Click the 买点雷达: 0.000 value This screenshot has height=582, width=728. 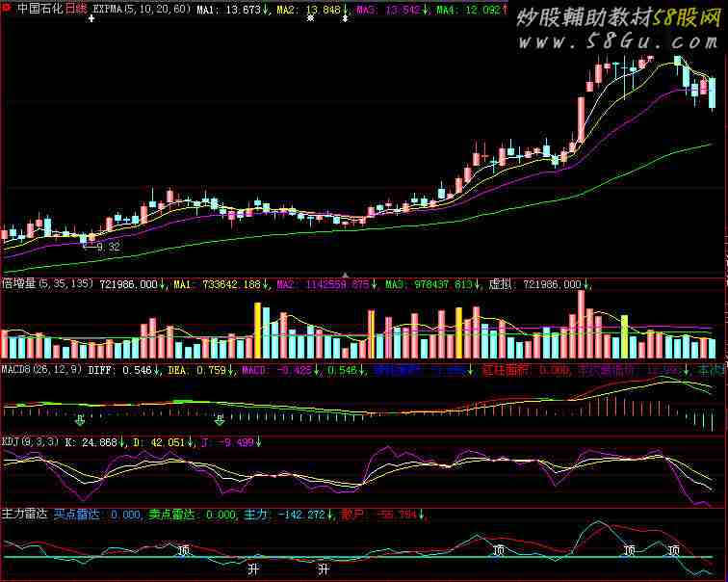pyautogui.click(x=96, y=515)
